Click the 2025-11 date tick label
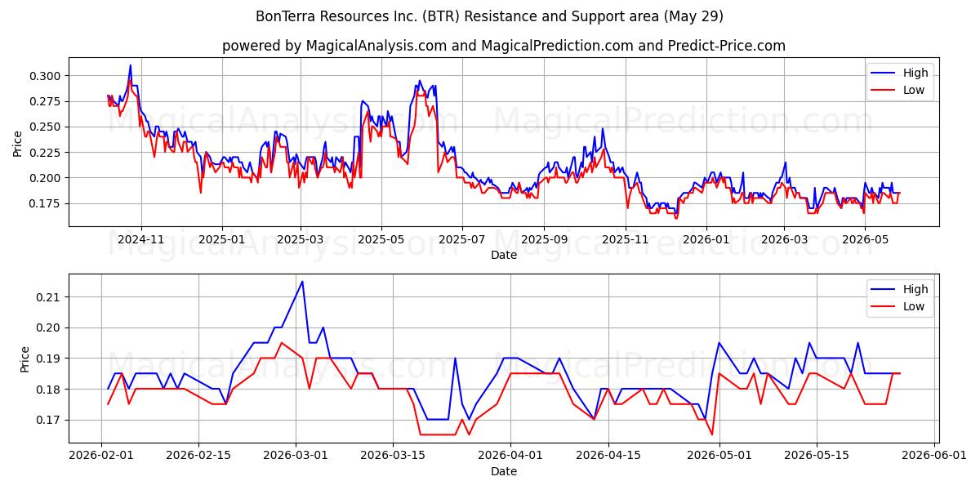 (624, 239)
